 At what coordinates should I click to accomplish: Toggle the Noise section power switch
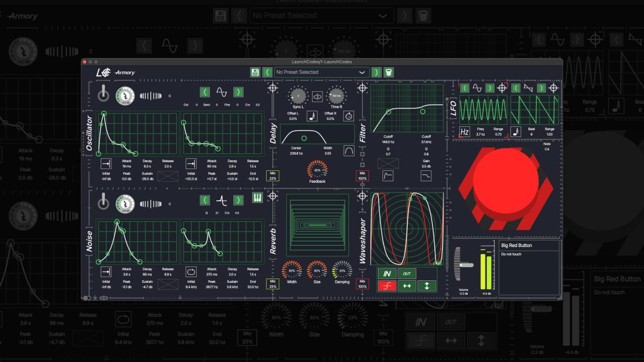[103, 202]
